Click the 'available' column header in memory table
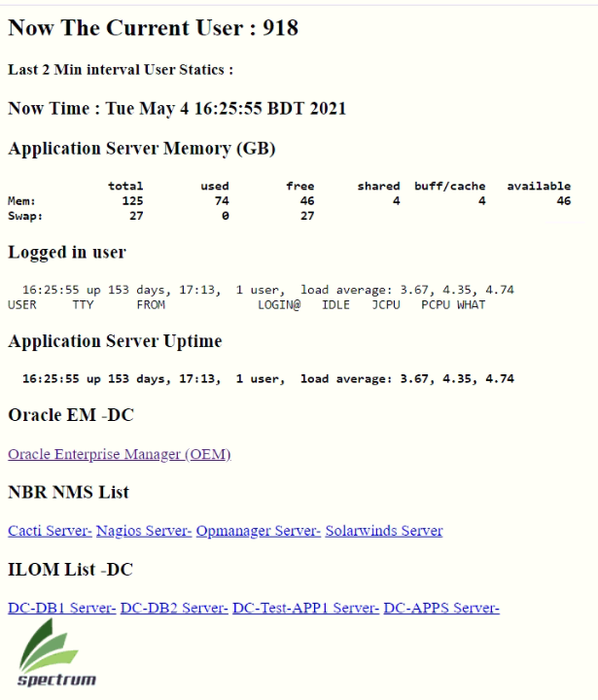 [x=538, y=186]
